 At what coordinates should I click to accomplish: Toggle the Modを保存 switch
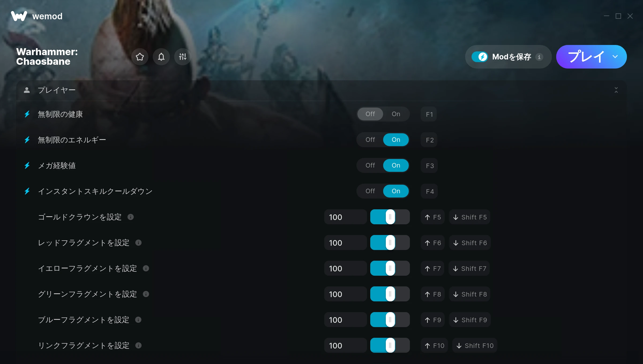(480, 57)
